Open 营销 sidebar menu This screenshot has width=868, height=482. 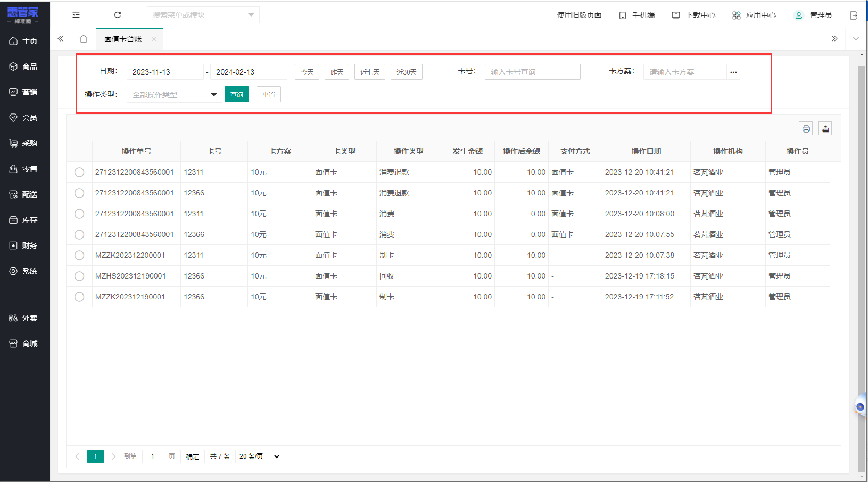(x=25, y=92)
